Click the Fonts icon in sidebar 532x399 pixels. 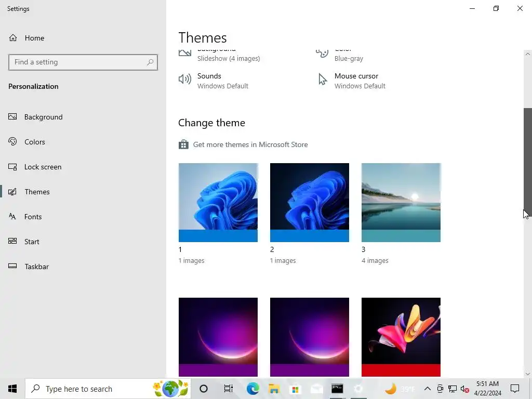click(12, 217)
